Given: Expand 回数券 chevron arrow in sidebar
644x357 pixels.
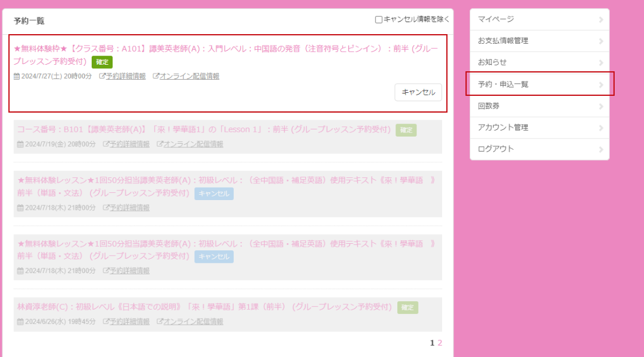Looking at the screenshot, I should point(601,106).
